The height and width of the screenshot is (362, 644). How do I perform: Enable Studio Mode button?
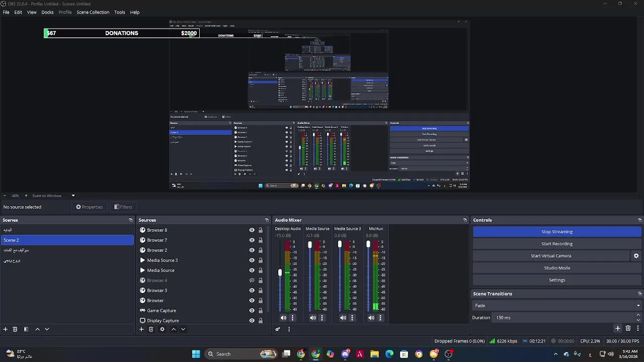pos(557,268)
